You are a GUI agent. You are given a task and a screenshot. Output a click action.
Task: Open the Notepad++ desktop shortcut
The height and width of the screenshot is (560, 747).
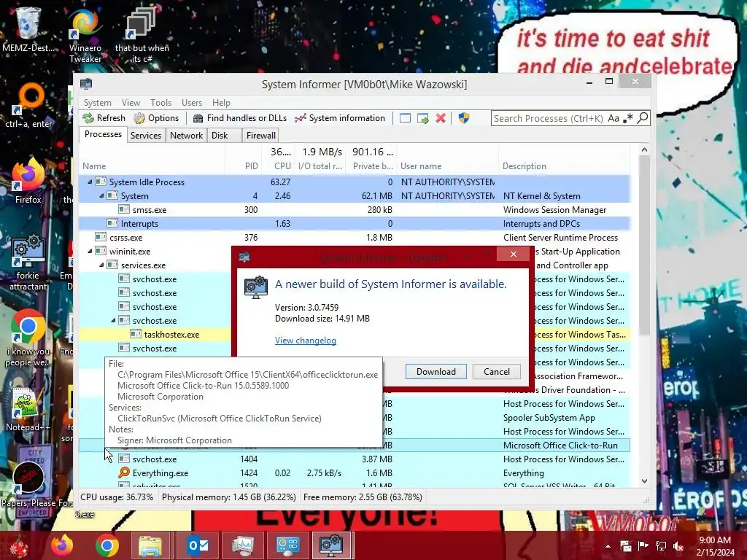tap(27, 408)
